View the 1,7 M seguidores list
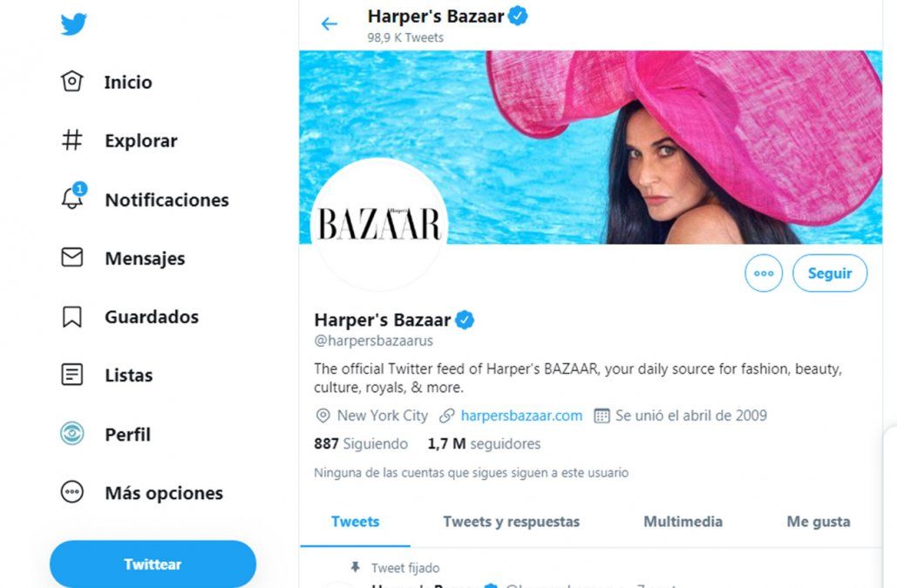This screenshot has height=588, width=897. pos(484,444)
